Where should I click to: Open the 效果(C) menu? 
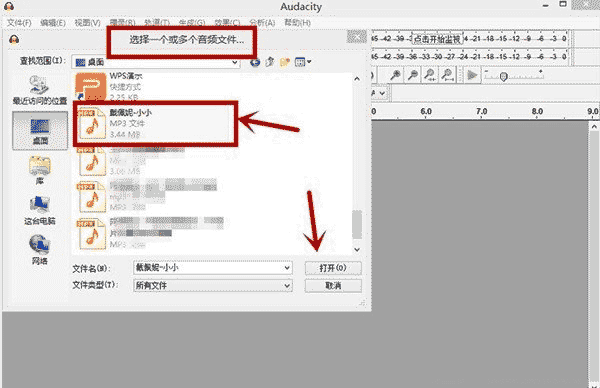click(227, 23)
